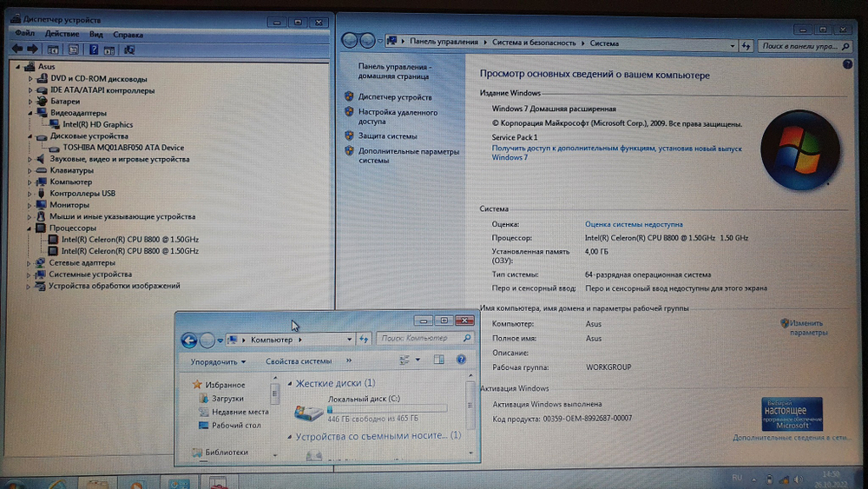Expand the Клавиатуры node
The width and height of the screenshot is (868, 489).
tap(30, 170)
